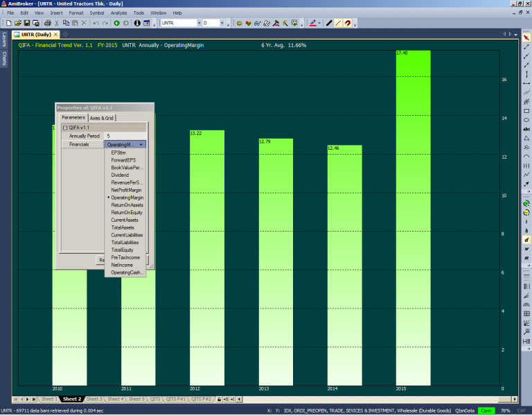Select the rectangle drawing tool
The height and width of the screenshot is (416, 532).
coord(526,111)
